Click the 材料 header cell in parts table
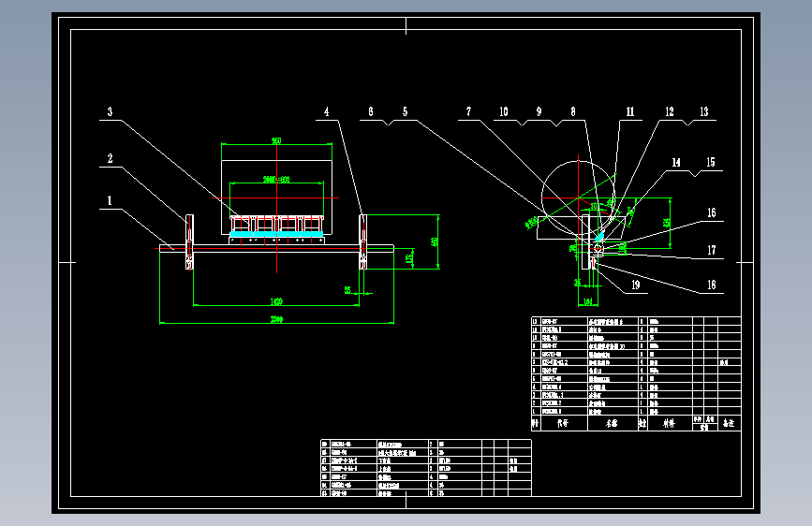 pos(670,423)
